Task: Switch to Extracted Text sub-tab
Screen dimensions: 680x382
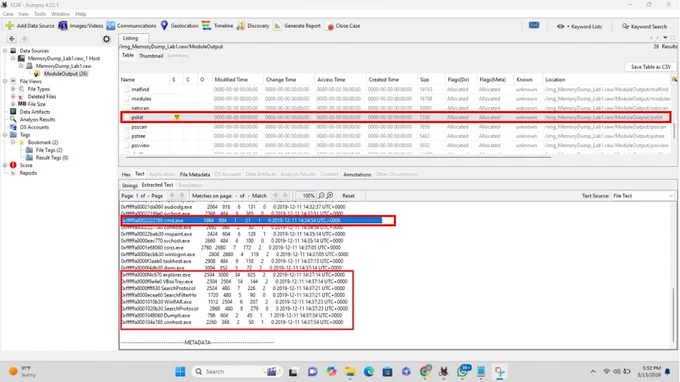Action: 157,185
